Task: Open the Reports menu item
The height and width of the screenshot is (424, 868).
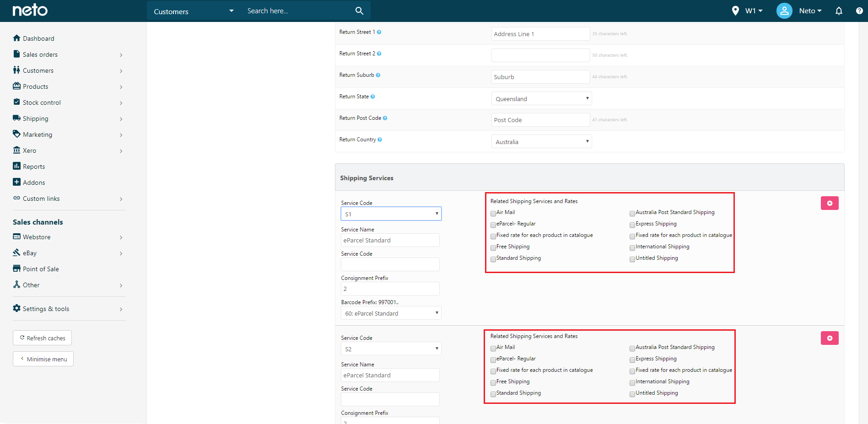Action: 34,166
